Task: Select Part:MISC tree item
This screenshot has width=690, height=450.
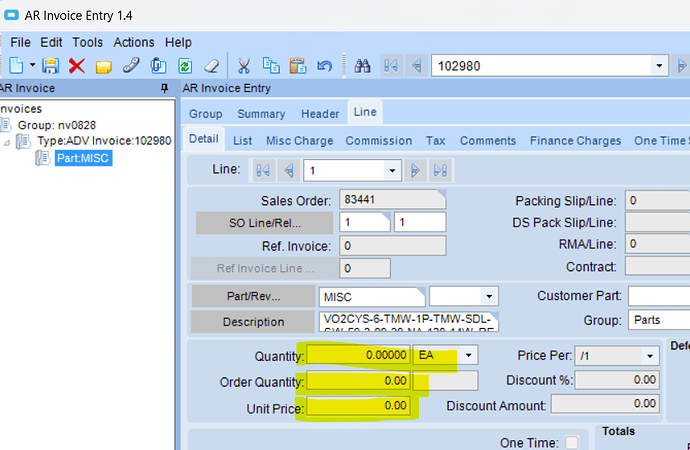Action: [83, 158]
